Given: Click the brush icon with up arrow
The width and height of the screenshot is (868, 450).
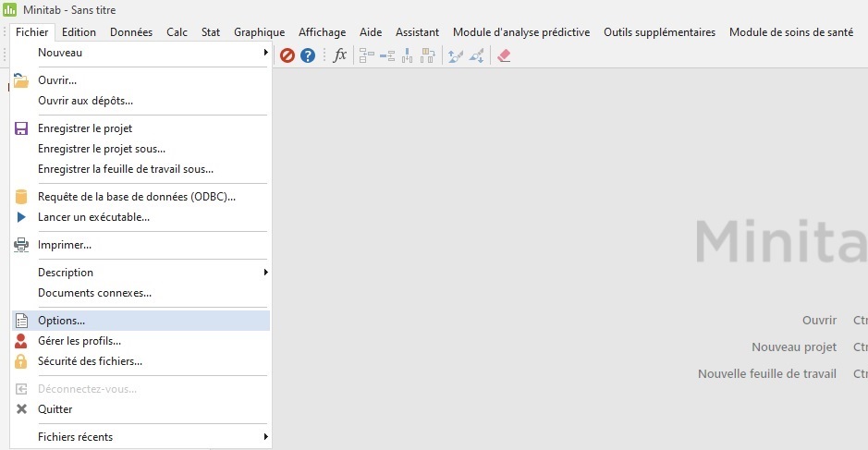Looking at the screenshot, I should pyautogui.click(x=456, y=55).
